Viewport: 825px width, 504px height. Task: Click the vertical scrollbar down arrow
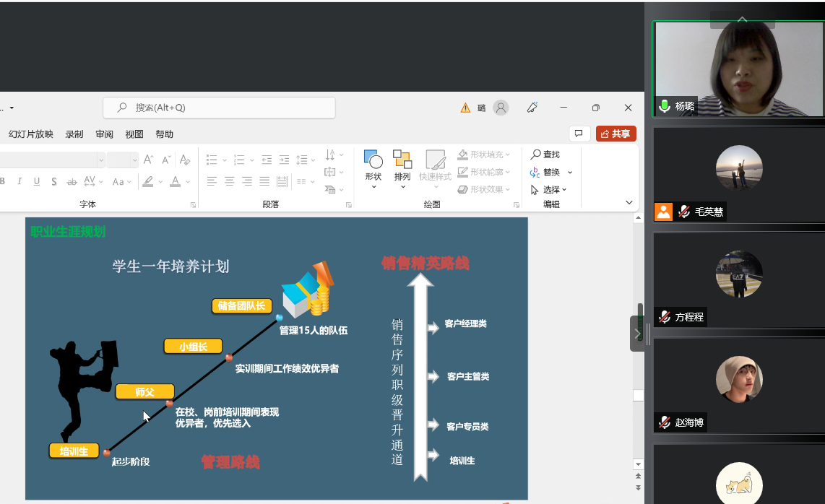[x=638, y=464]
